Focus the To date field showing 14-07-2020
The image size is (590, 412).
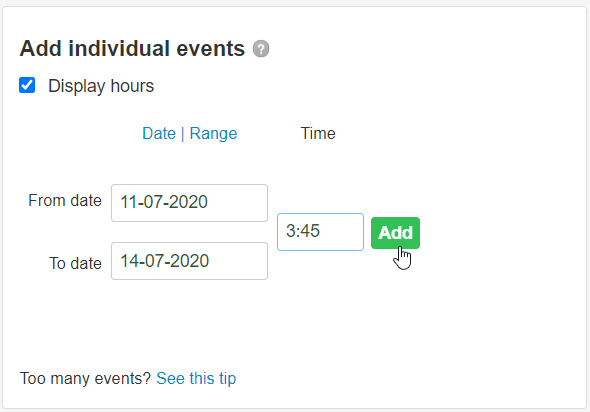tap(189, 261)
